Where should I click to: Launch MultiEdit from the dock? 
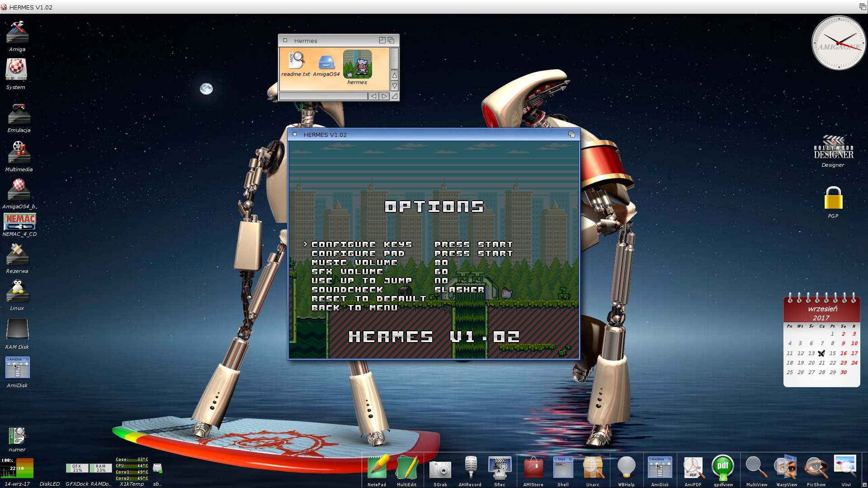pyautogui.click(x=406, y=467)
